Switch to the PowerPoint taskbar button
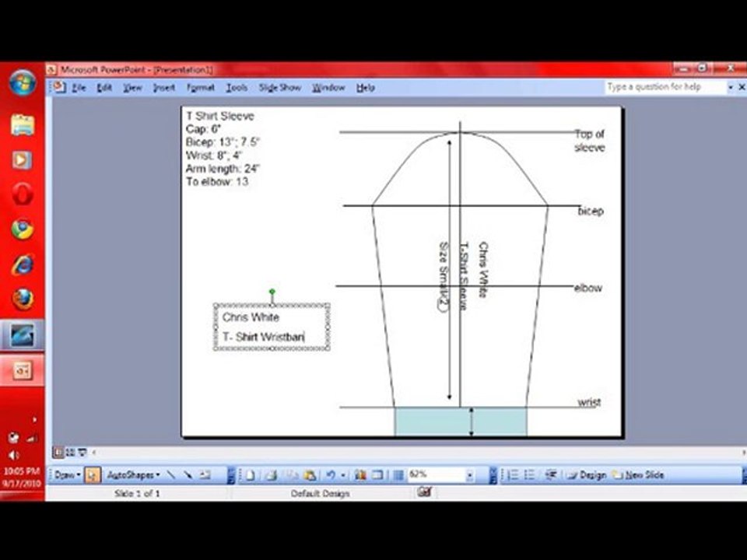Viewport: 747px width, 560px height. (x=22, y=370)
